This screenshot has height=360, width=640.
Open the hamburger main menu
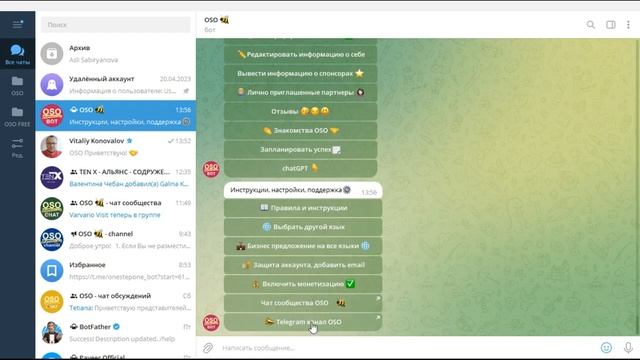pos(17,24)
